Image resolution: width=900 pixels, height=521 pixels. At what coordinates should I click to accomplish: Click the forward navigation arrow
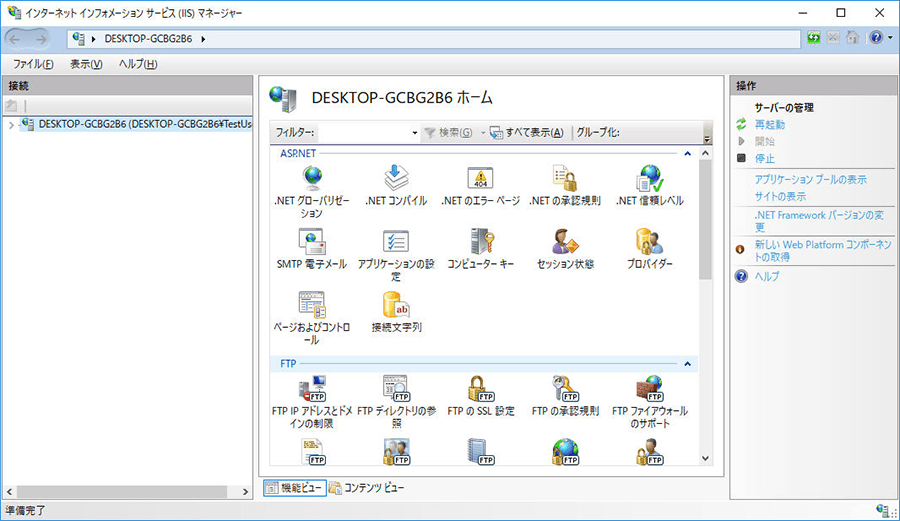[x=40, y=39]
